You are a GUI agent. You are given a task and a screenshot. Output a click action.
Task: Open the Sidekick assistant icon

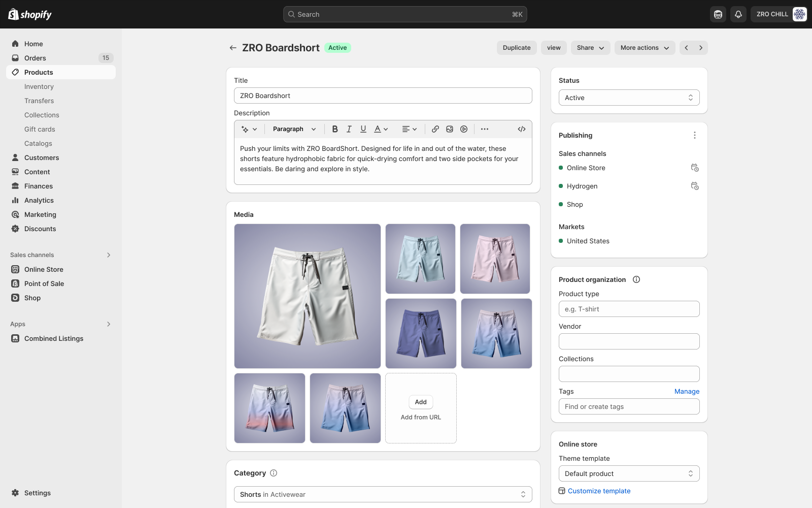point(718,14)
